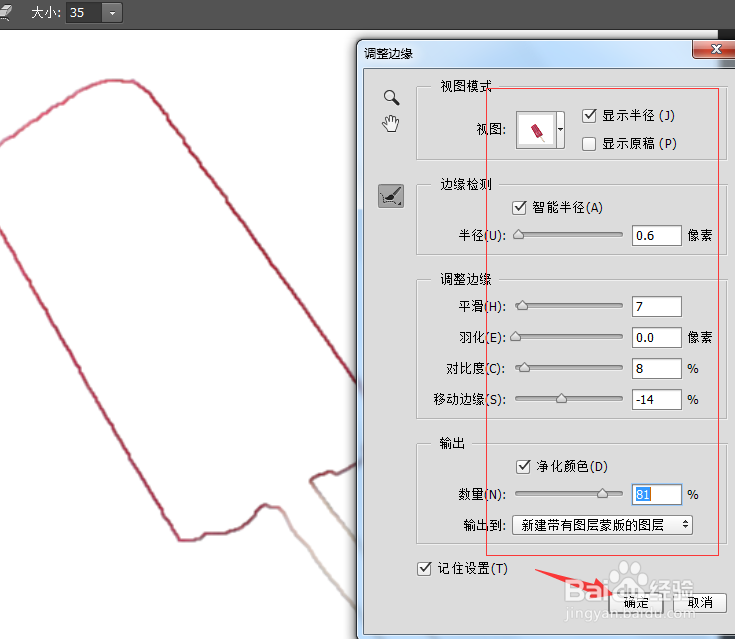Viewport: 735px width, 639px height.
Task: Click the shift edge field showing -14
Action: [x=656, y=399]
